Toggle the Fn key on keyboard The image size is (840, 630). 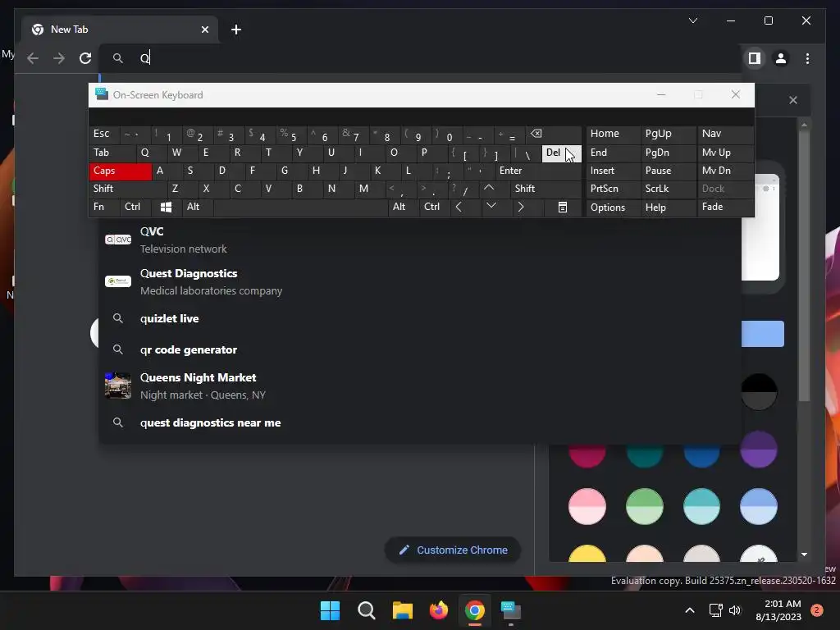click(x=104, y=207)
